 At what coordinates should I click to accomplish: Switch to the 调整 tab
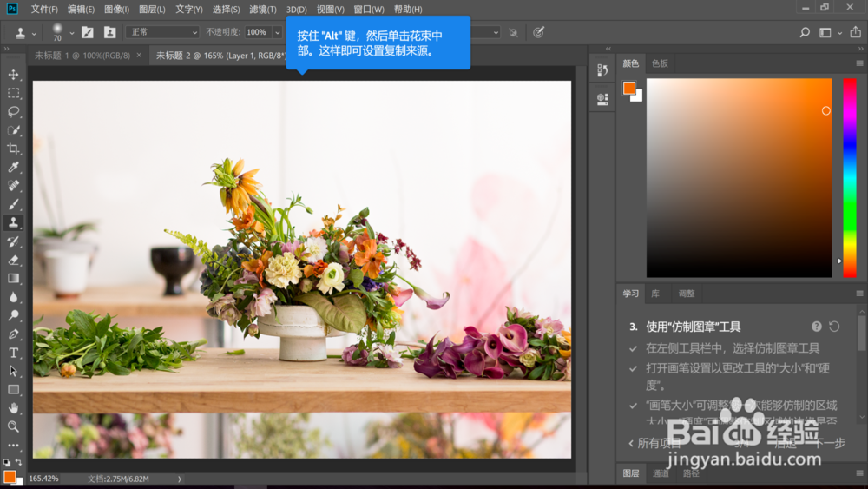click(x=687, y=294)
